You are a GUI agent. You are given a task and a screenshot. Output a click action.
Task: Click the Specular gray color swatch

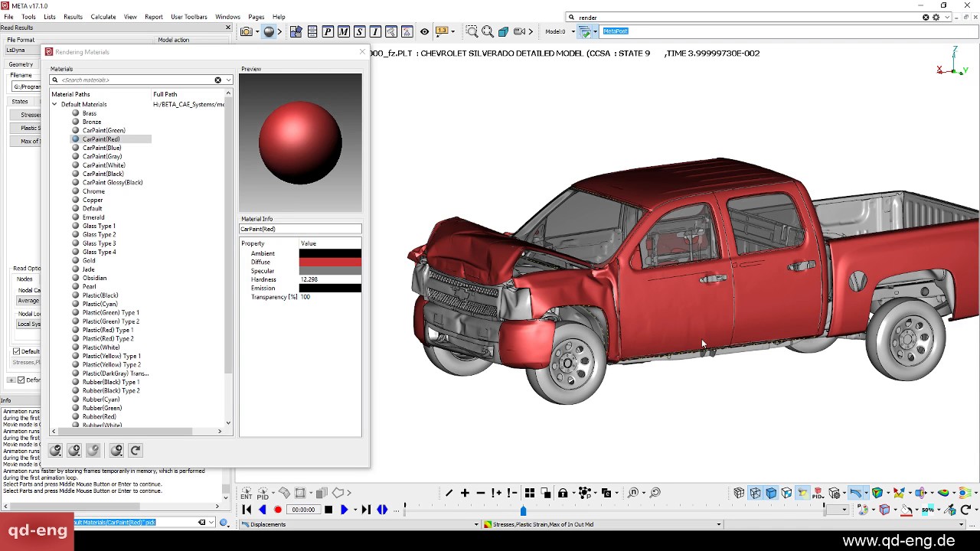(330, 271)
